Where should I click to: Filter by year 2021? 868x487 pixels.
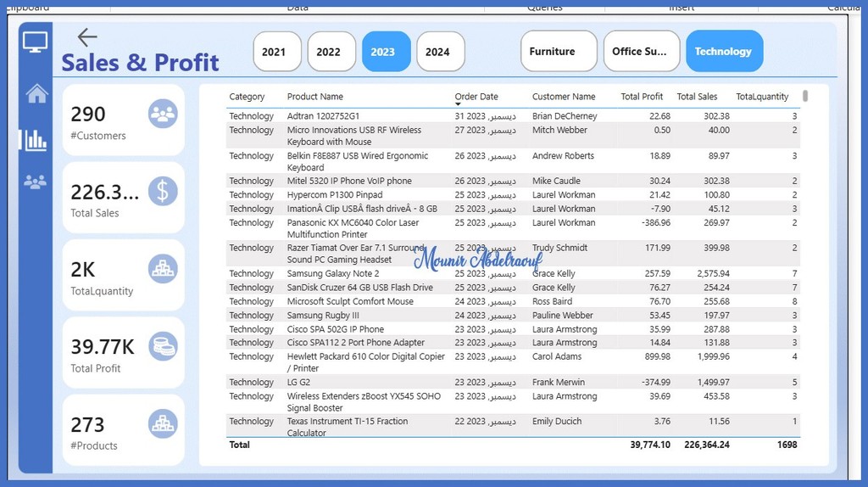(277, 52)
